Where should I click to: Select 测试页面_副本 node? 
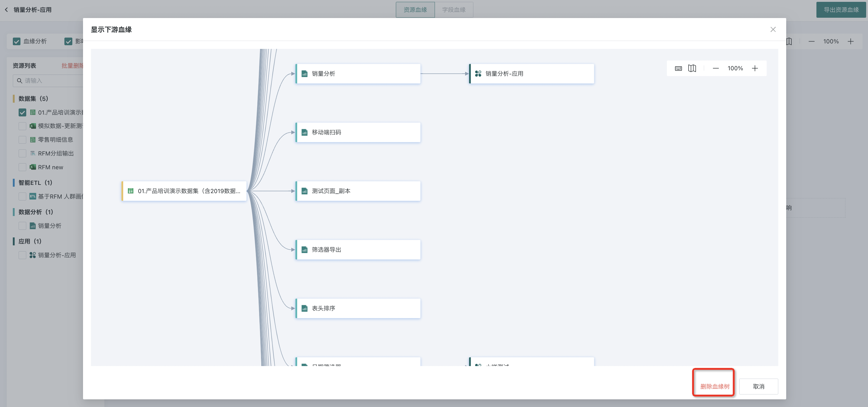click(358, 191)
